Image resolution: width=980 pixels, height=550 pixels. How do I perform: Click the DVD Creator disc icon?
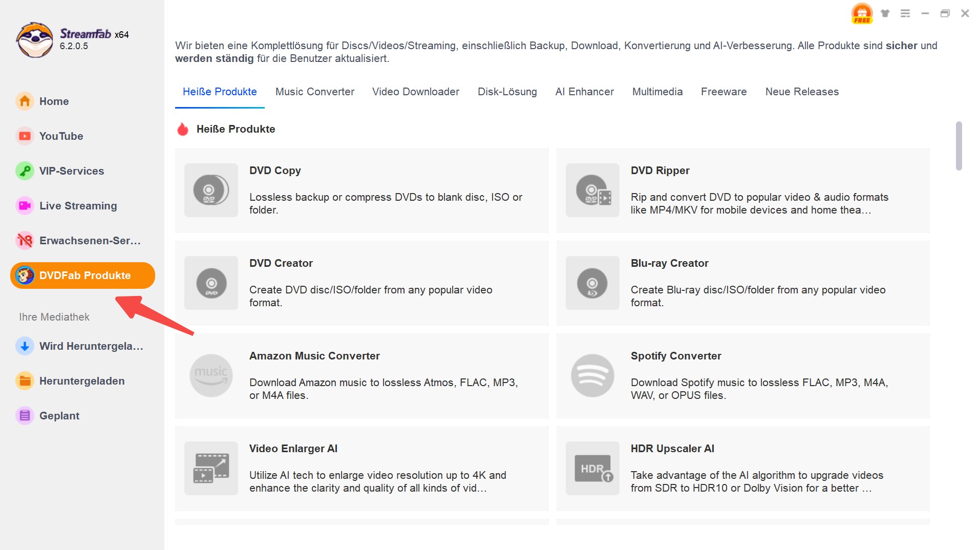pos(211,283)
